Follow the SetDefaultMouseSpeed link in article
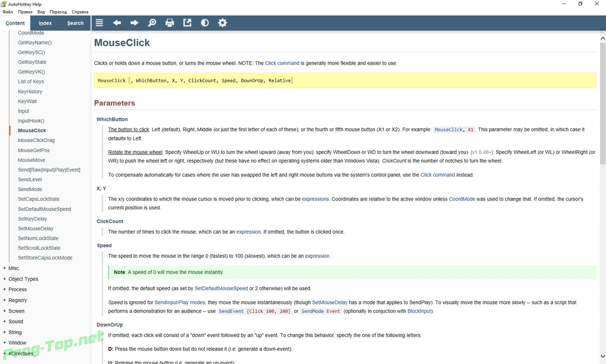This screenshot has height=364, width=606. click(221, 288)
